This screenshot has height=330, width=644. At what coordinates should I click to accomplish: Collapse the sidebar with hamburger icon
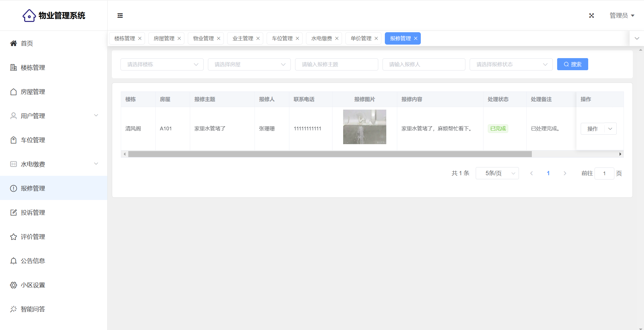pyautogui.click(x=120, y=16)
